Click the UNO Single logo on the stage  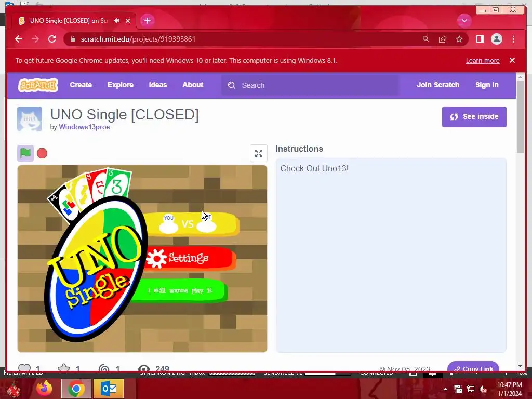point(96,268)
